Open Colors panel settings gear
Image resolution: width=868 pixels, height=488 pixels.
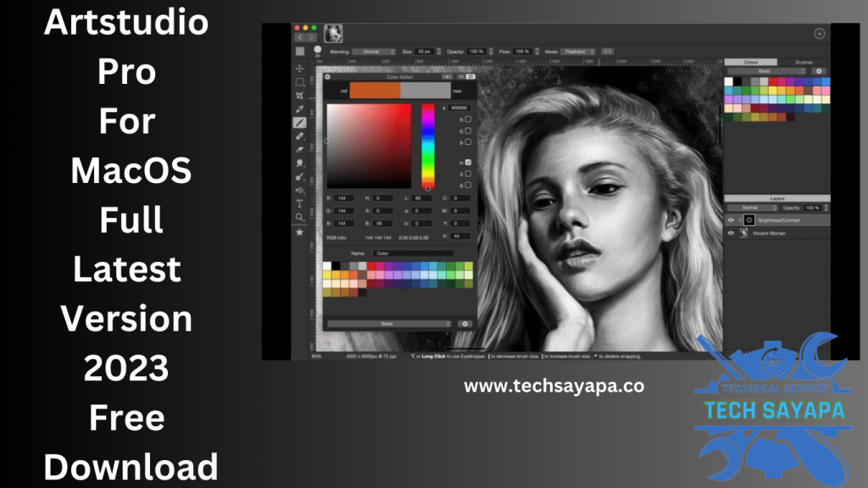click(x=819, y=71)
